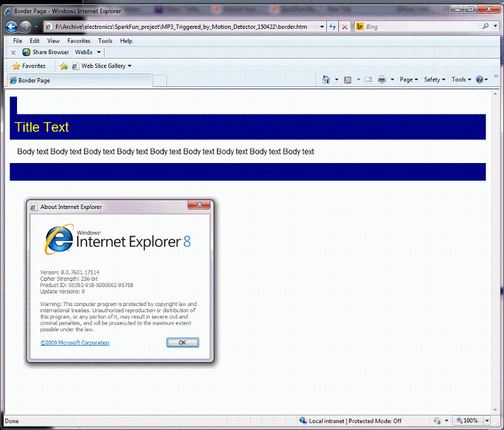Click the RSS Feeds icon

click(348, 80)
